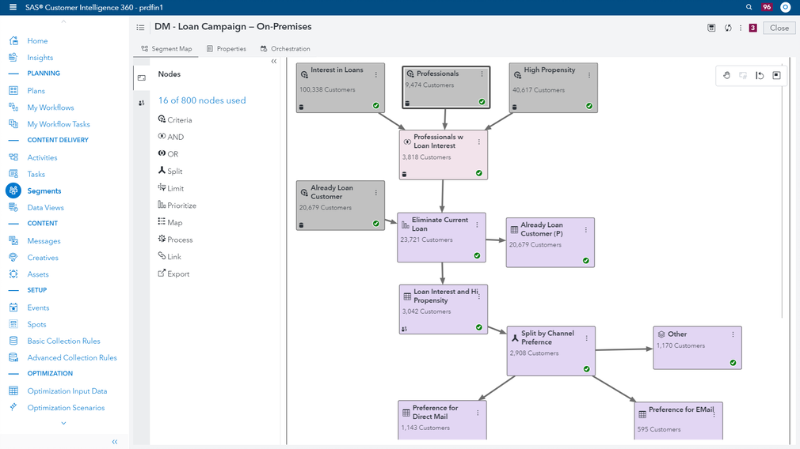The width and height of the screenshot is (800, 449).
Task: Open Segments in the left navigation
Action: pyautogui.click(x=44, y=190)
